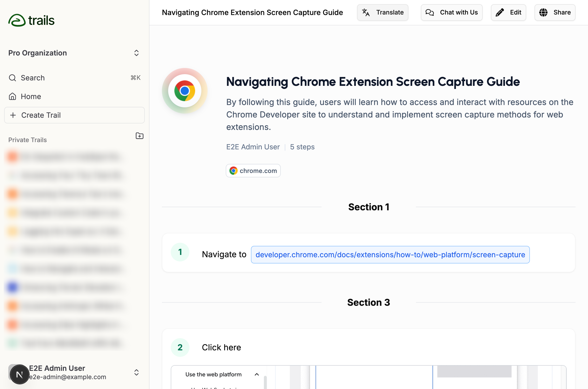Viewport: 588px width, 389px height.
Task: Click the Translate language icon
Action: [x=366, y=12]
